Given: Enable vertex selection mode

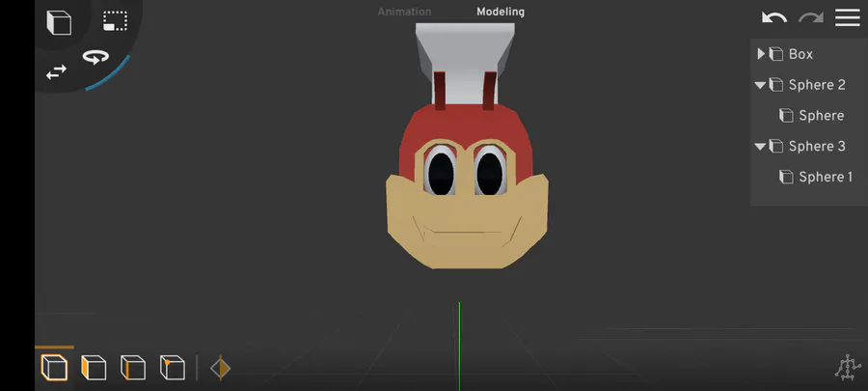Looking at the screenshot, I should (173, 368).
